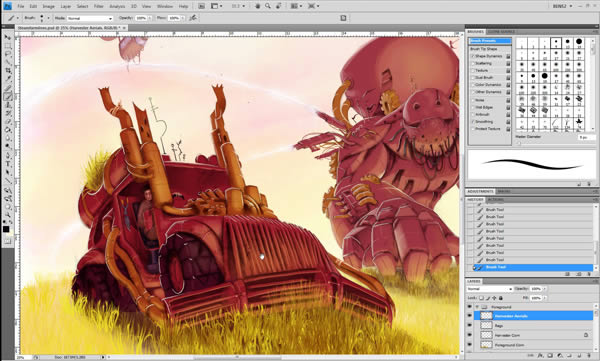Image resolution: width=600 pixels, height=361 pixels.
Task: Toggle Quick Mask mode
Action: tap(7, 241)
